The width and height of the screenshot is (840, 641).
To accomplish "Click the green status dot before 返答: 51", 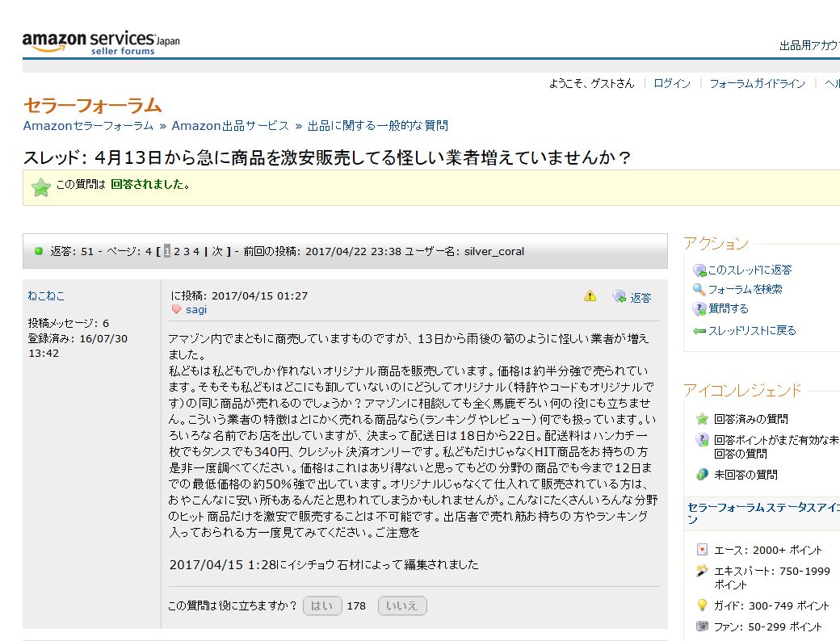I will [39, 251].
